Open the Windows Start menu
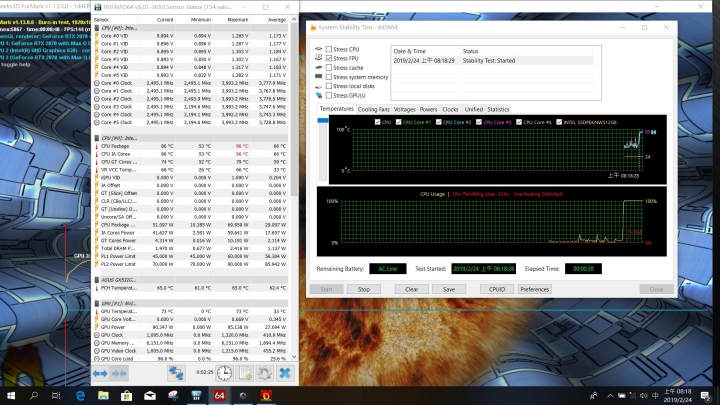The height and width of the screenshot is (405, 720). (x=11, y=395)
